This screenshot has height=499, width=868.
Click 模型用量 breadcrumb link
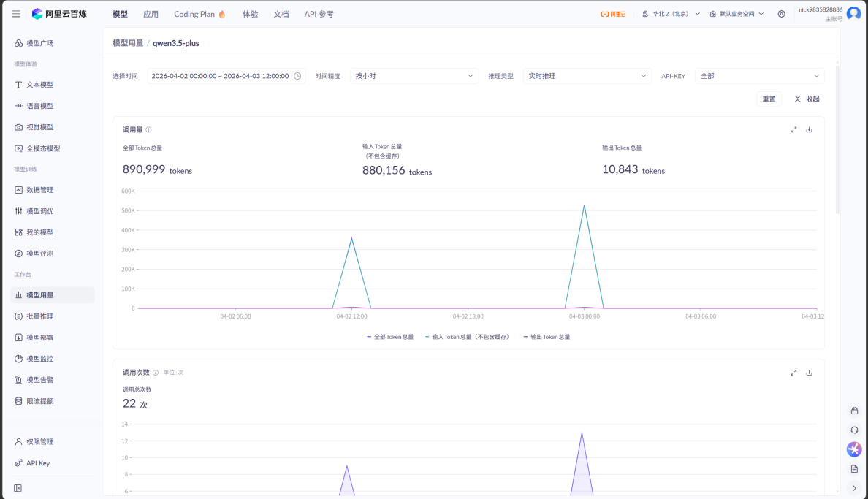coord(128,43)
